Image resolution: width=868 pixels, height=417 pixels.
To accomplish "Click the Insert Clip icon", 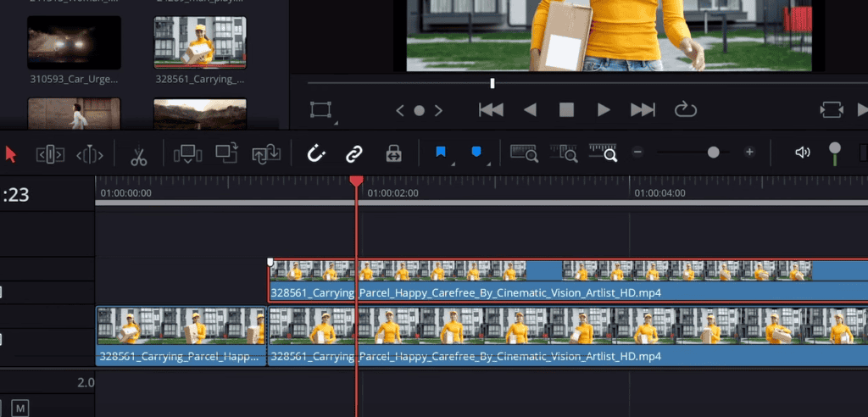I will click(187, 154).
